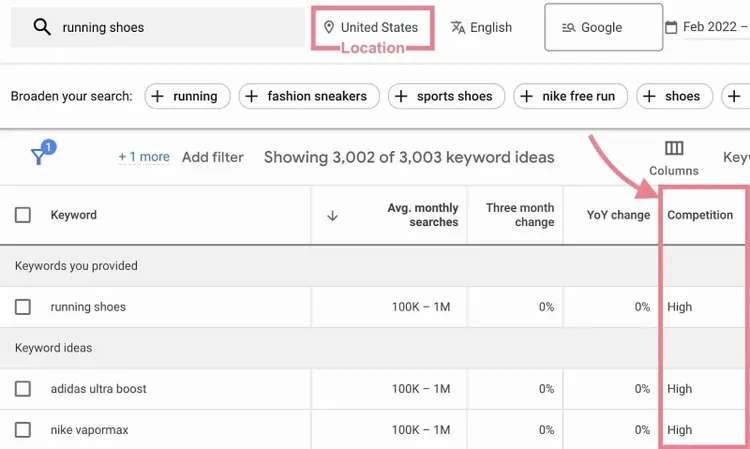This screenshot has height=449, width=750.
Task: Sort by Avg. monthly searches column
Action: pos(423,215)
